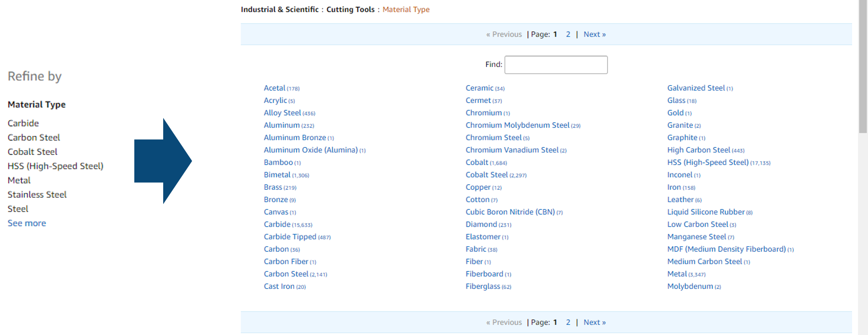
Task: Click the Diamond material link
Action: [481, 224]
